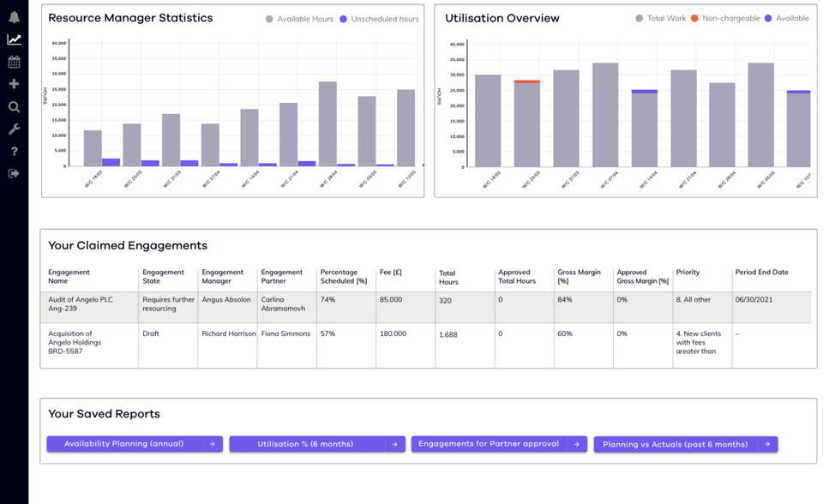Toggle Total Work legend series

point(661,18)
